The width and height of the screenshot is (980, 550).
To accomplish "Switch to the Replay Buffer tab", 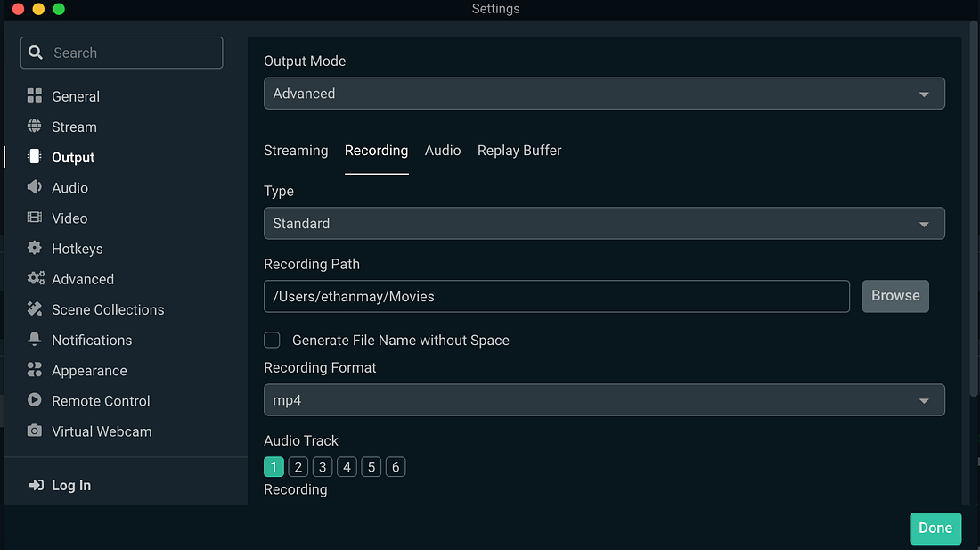I will coord(519,151).
